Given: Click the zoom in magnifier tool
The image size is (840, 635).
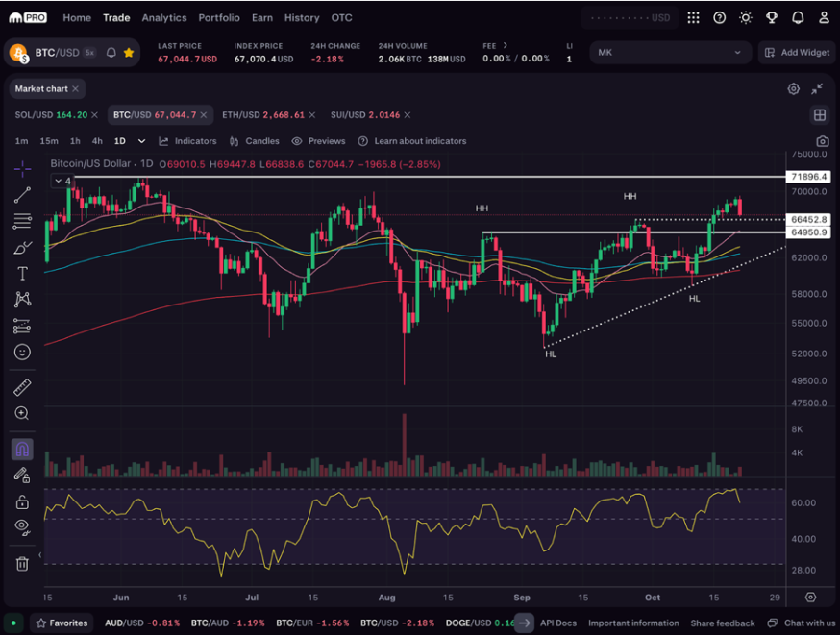Looking at the screenshot, I should (x=22, y=413).
